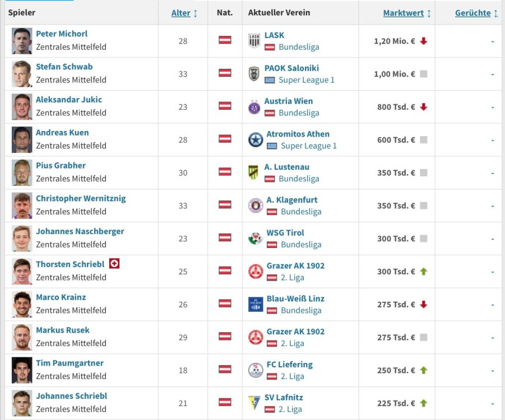Screen dimensions: 505x420
Task: Click Austrian flag in Pius Grabher's row
Action: [225, 172]
